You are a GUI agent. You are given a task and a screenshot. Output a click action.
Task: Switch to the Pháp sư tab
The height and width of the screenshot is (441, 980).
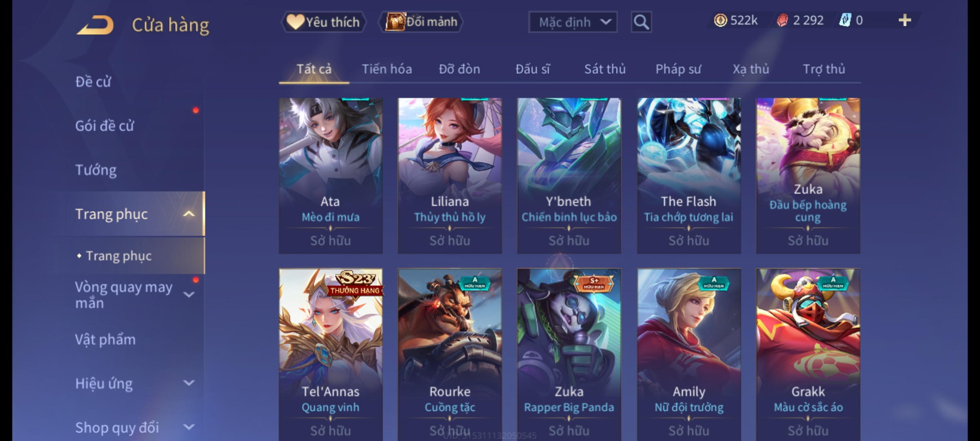tap(678, 69)
